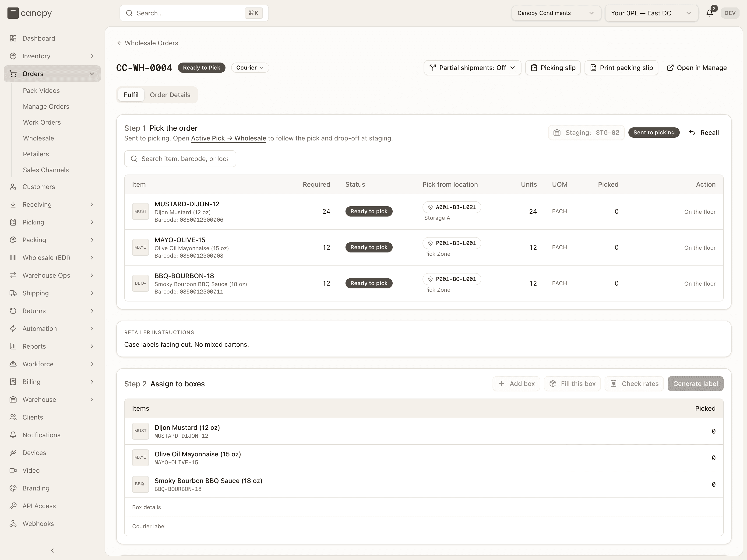
Task: Expand the Inventory sidebar section
Action: pos(52,56)
